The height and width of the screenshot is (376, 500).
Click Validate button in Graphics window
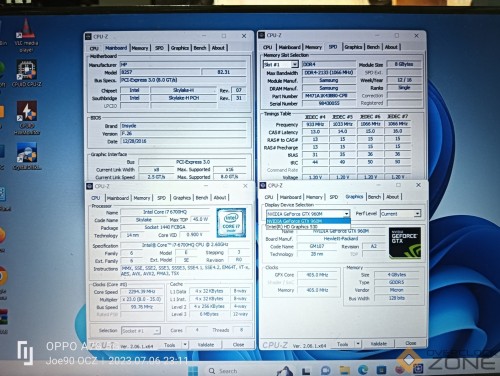click(379, 343)
